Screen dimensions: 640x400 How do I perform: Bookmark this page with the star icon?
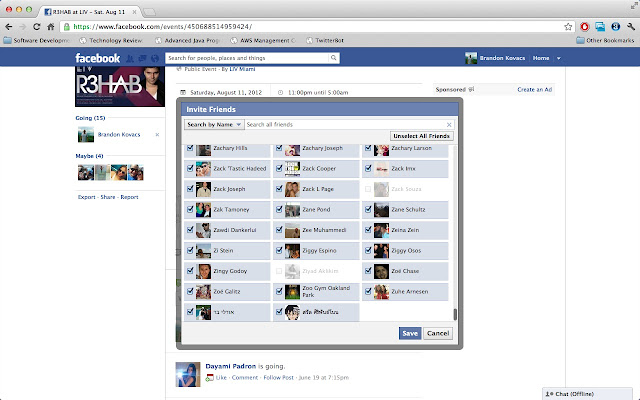click(568, 27)
